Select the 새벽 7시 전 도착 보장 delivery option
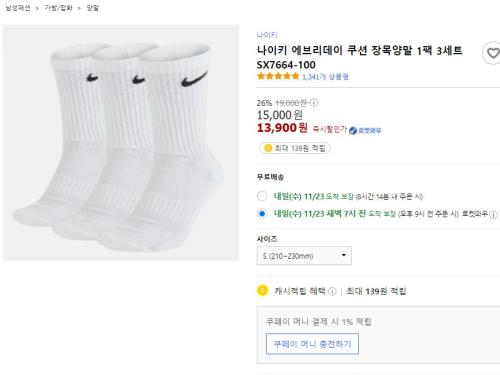The width and height of the screenshot is (500, 375). (262, 214)
